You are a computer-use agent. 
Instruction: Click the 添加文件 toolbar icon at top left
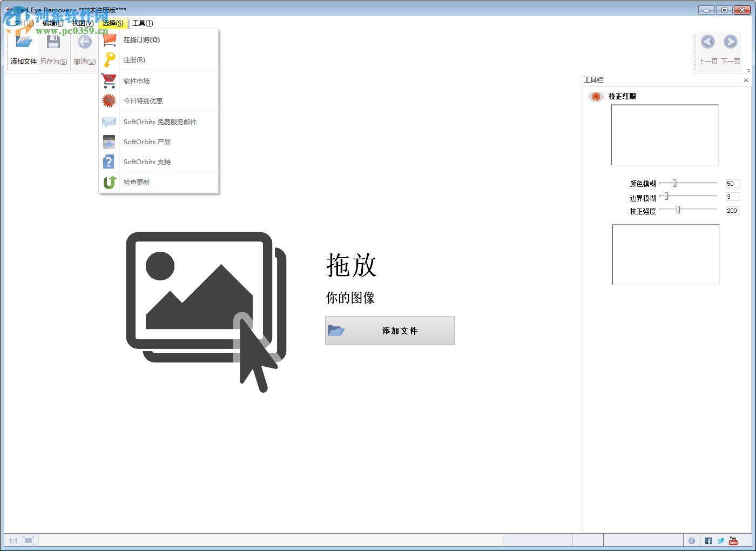click(22, 41)
